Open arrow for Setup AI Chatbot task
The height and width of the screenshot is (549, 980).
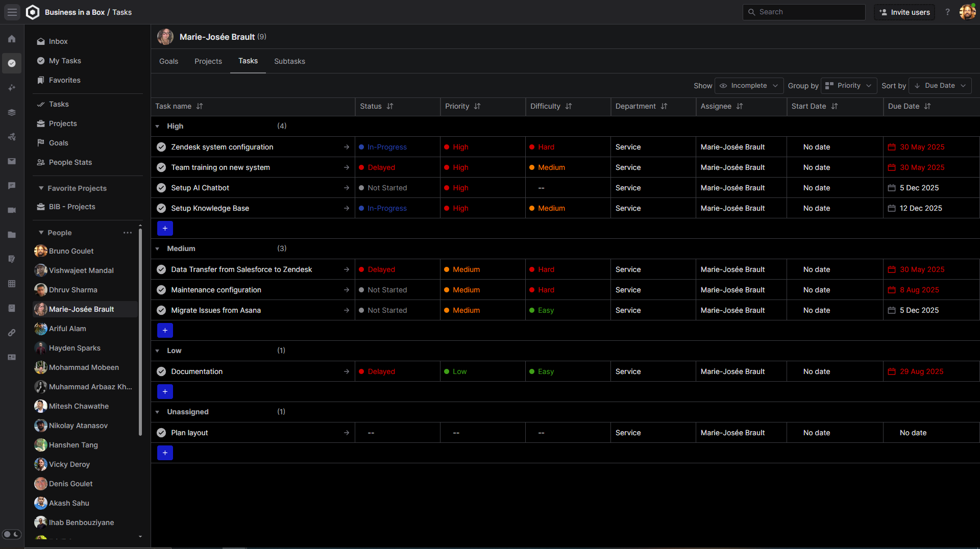(347, 188)
